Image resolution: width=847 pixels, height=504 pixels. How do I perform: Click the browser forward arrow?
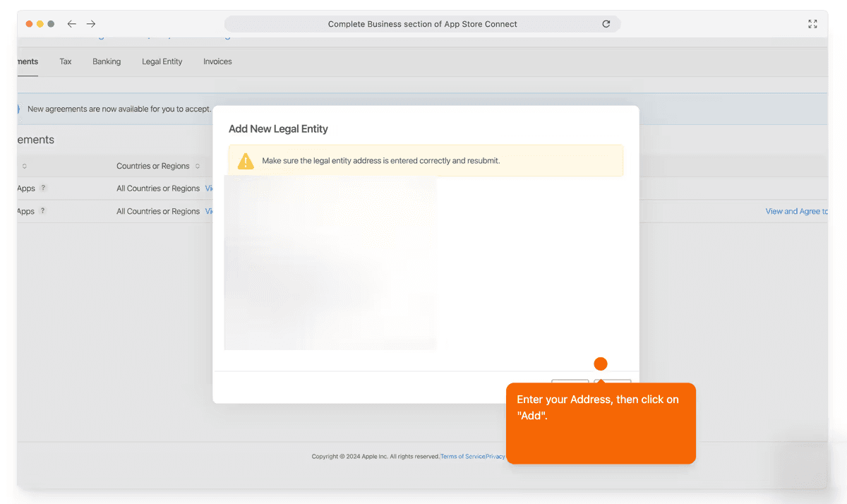pyautogui.click(x=90, y=23)
